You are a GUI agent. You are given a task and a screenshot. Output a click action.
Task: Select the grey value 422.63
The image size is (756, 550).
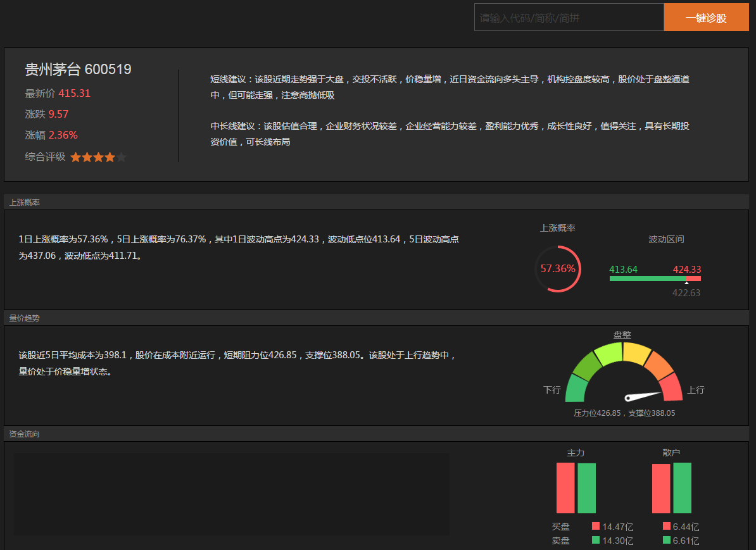tap(686, 292)
